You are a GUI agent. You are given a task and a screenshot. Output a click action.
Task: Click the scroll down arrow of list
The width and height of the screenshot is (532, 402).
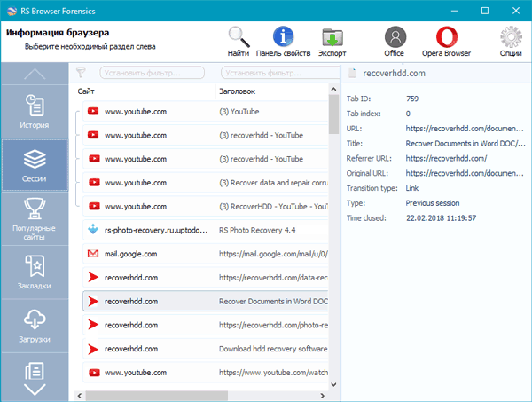pyautogui.click(x=333, y=384)
